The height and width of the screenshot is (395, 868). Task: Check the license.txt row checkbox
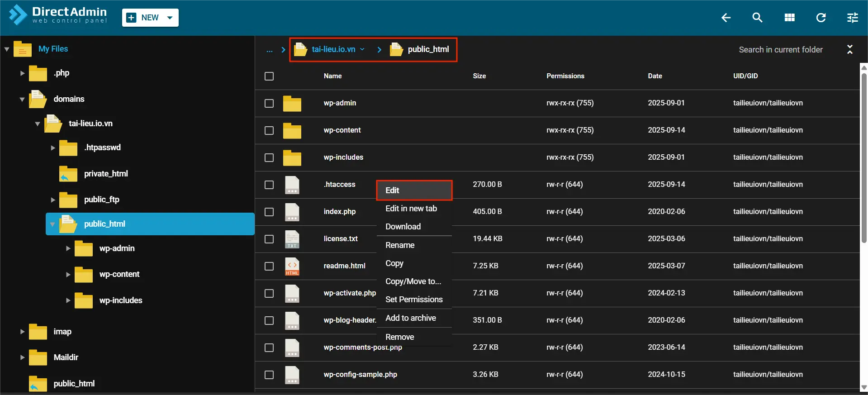[x=269, y=239]
